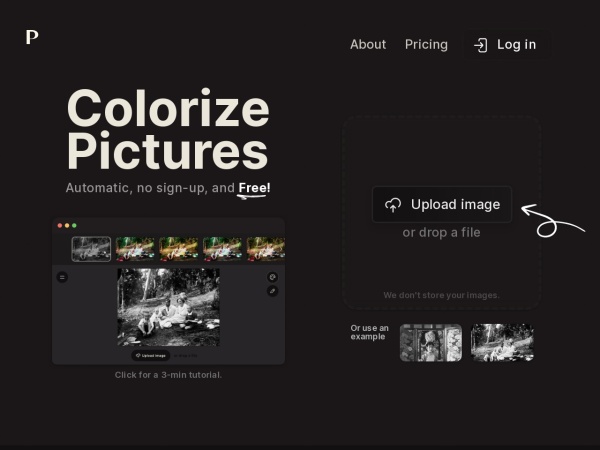This screenshot has width=600, height=450.
Task: Click the Upload image button
Action: (442, 204)
